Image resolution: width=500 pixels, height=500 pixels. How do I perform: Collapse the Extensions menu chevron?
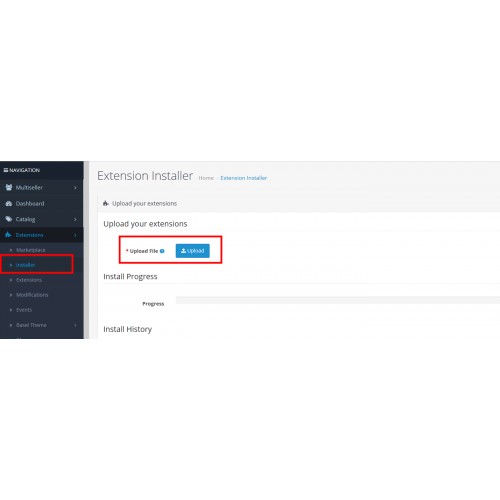coord(75,235)
